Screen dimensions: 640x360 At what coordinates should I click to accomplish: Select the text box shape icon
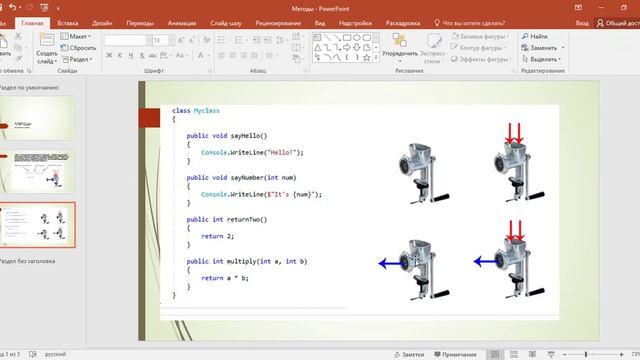coord(318,38)
